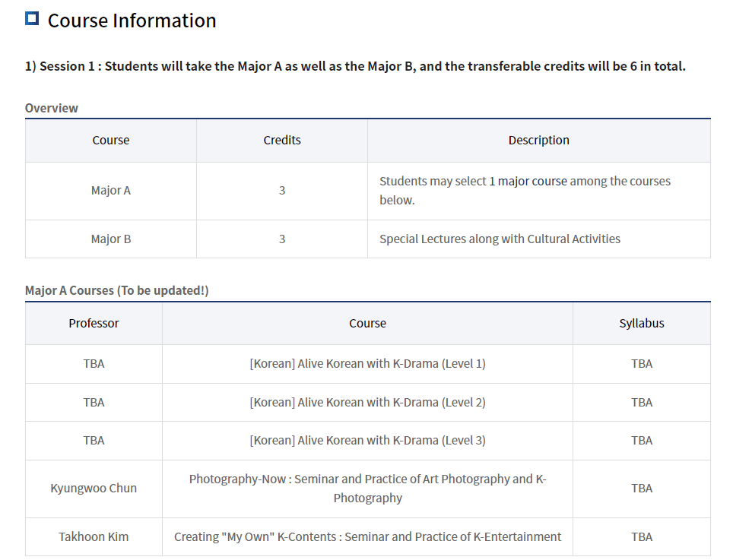Select the Session 1 description sentence
733x560 pixels.
pos(355,66)
